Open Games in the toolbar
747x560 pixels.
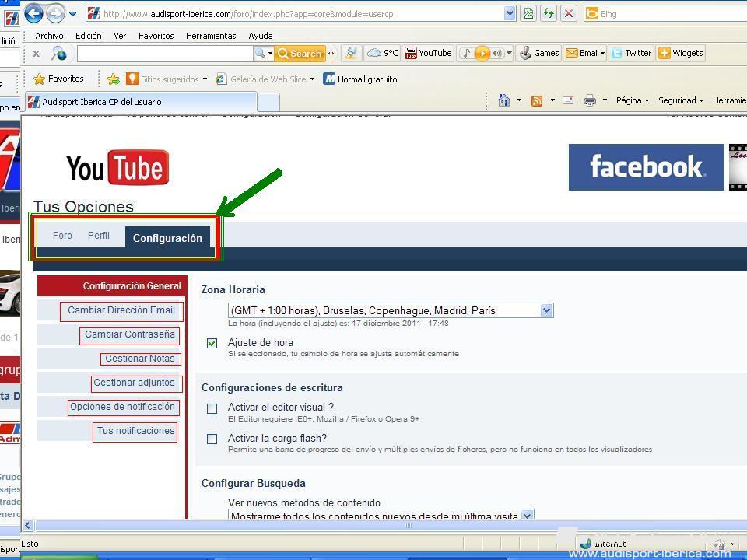pos(539,53)
